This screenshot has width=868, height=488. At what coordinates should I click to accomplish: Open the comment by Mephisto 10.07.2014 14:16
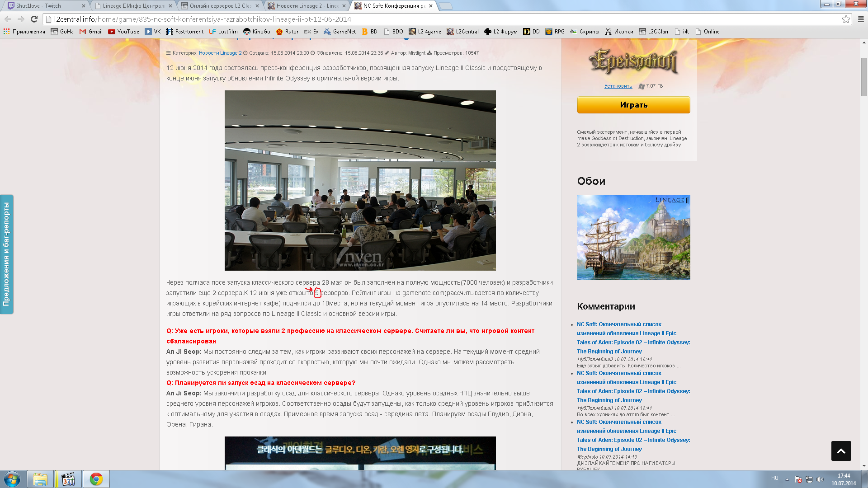click(x=633, y=435)
